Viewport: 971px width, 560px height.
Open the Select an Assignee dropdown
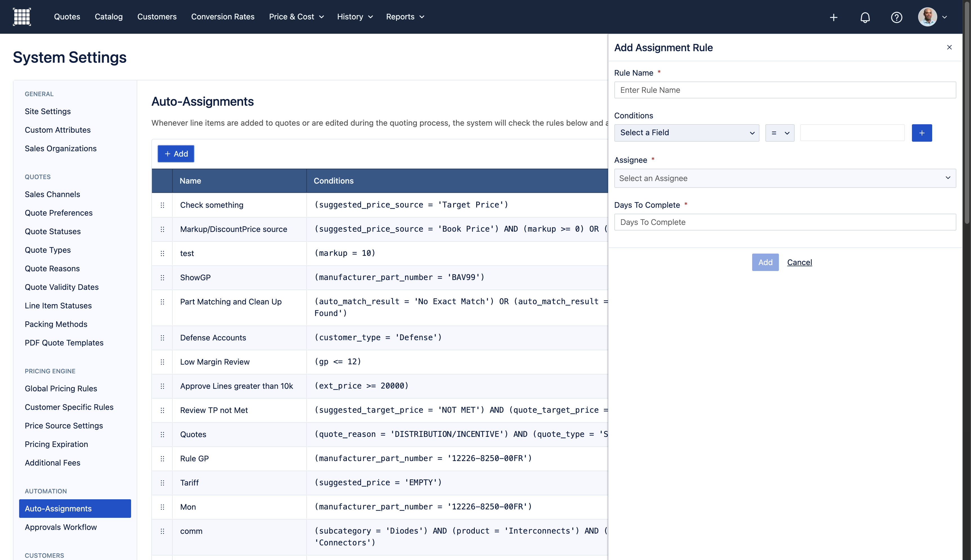(x=785, y=178)
